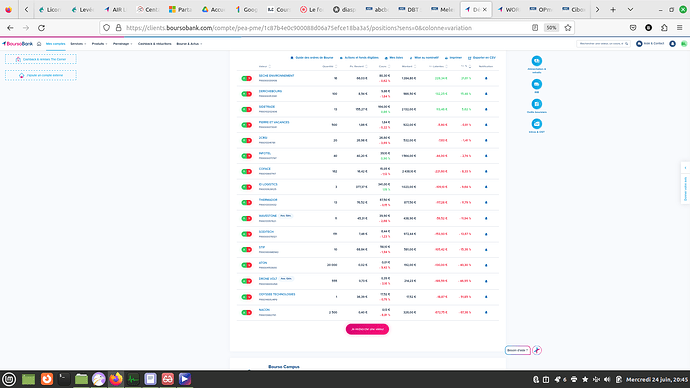Viewport: 690px width, 388px height.
Task: Click Exporter en CSV link
Action: (x=482, y=58)
